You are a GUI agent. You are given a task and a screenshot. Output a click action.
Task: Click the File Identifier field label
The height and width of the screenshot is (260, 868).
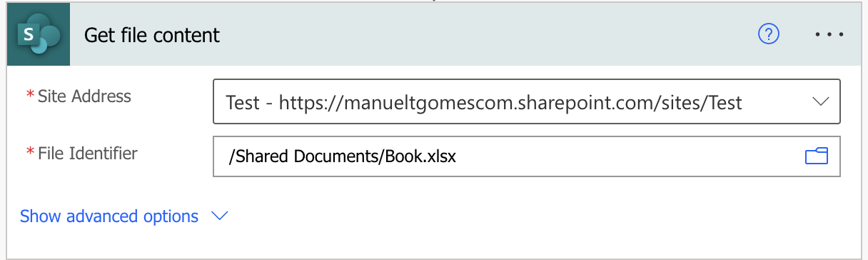(87, 153)
